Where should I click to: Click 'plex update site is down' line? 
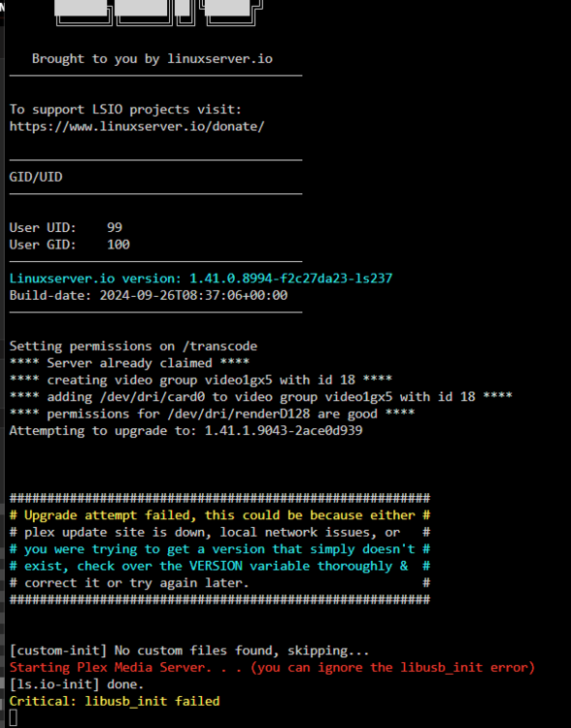coord(219,532)
